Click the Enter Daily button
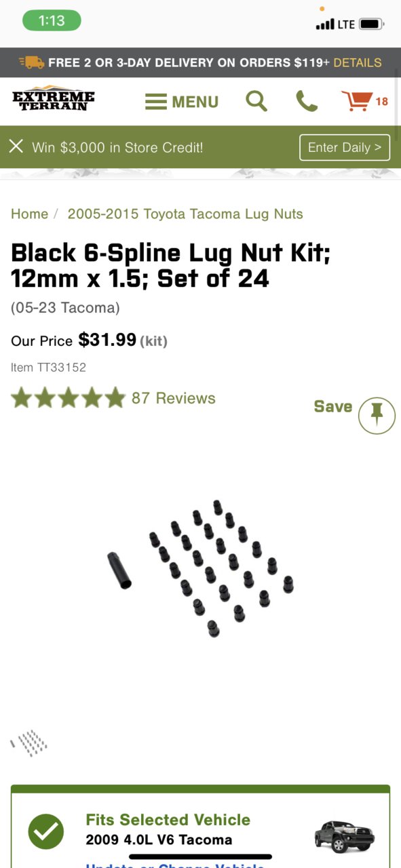 [345, 147]
